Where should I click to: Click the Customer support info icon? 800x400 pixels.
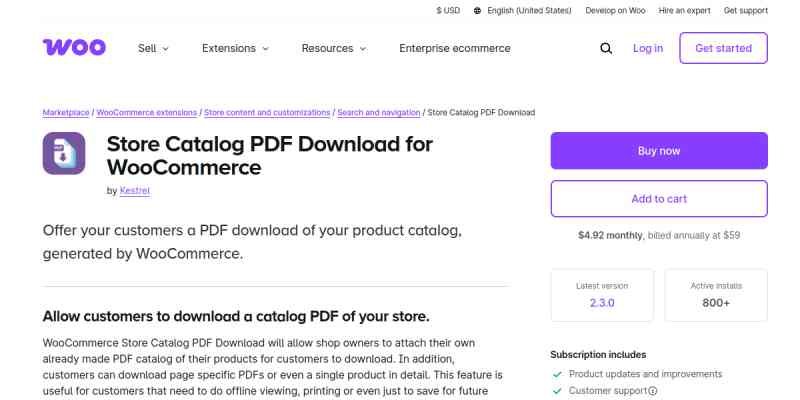tap(653, 391)
